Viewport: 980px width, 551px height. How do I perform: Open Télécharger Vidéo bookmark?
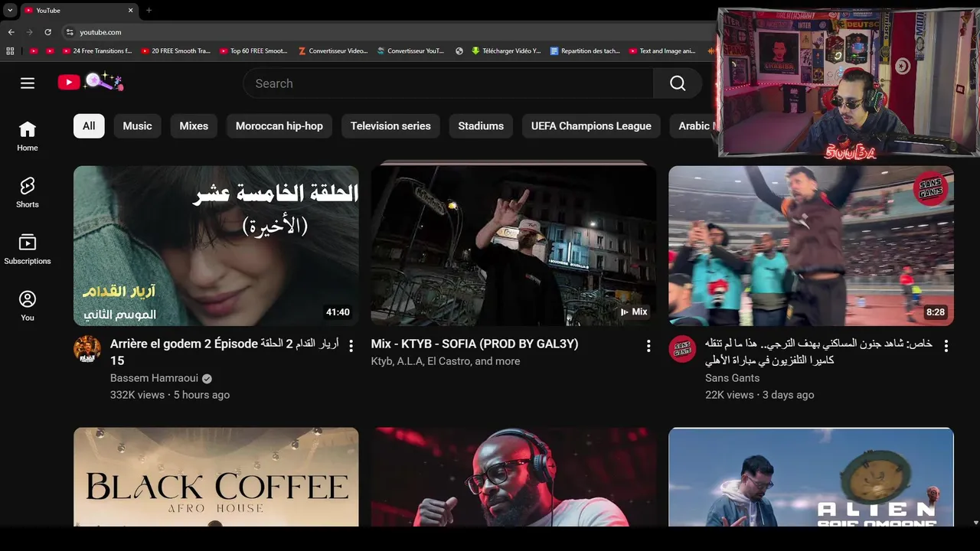pos(506,51)
